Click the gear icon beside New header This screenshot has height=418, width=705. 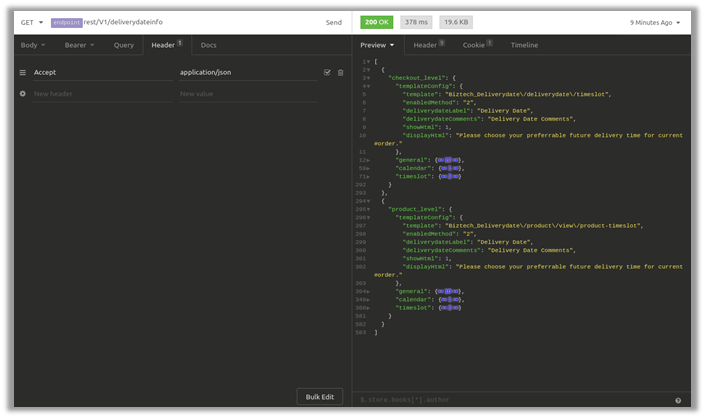click(x=22, y=94)
